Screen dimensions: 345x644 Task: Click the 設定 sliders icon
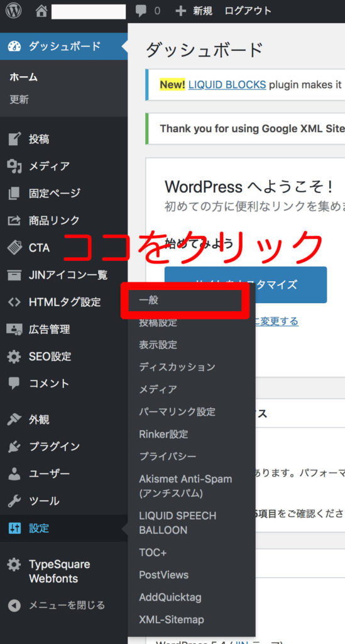(14, 528)
